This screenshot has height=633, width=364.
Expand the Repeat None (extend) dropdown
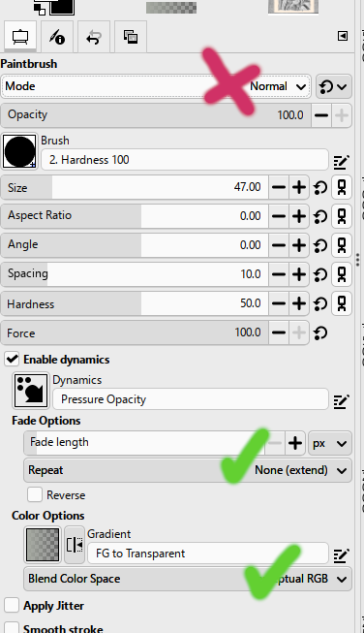coord(188,470)
